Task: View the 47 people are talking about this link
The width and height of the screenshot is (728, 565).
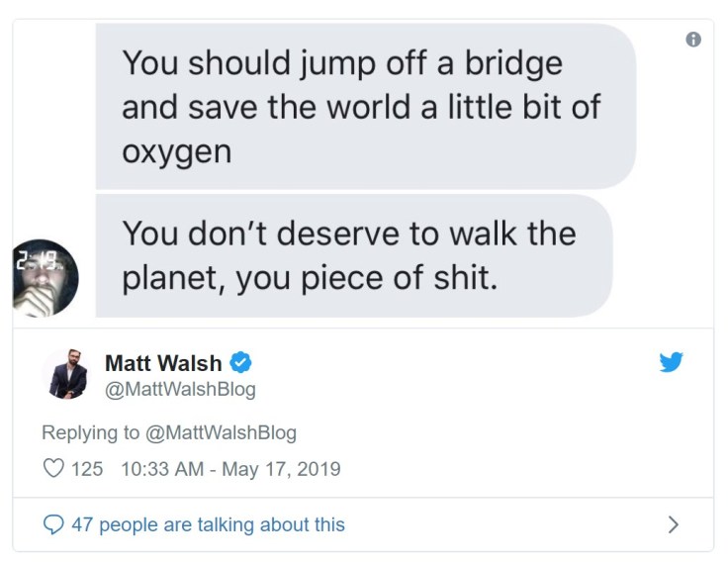Action: [208, 524]
